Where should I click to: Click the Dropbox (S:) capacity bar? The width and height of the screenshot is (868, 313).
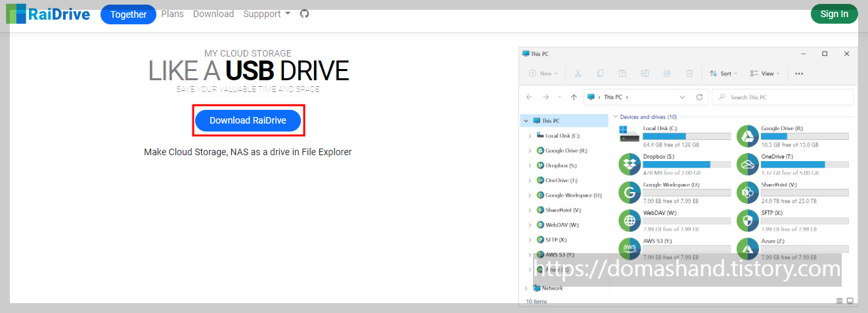click(687, 164)
